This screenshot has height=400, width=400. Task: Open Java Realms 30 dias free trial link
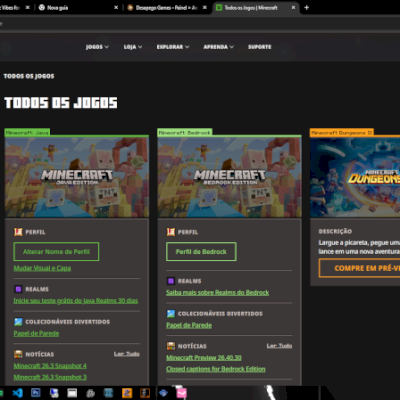[76, 301]
